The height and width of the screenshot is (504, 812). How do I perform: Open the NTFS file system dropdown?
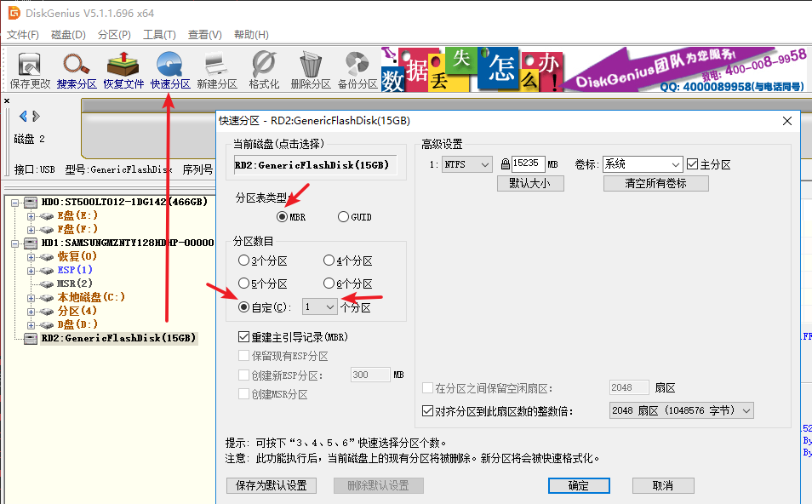[x=485, y=163]
